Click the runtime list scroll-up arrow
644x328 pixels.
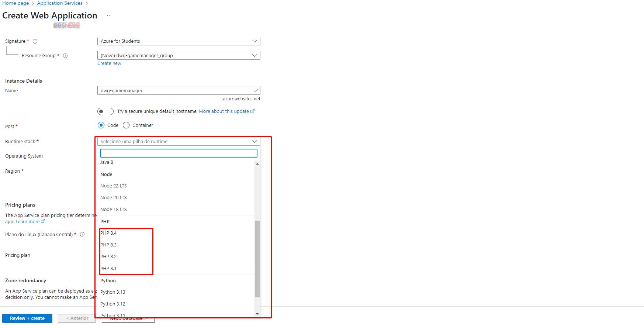pyautogui.click(x=257, y=163)
